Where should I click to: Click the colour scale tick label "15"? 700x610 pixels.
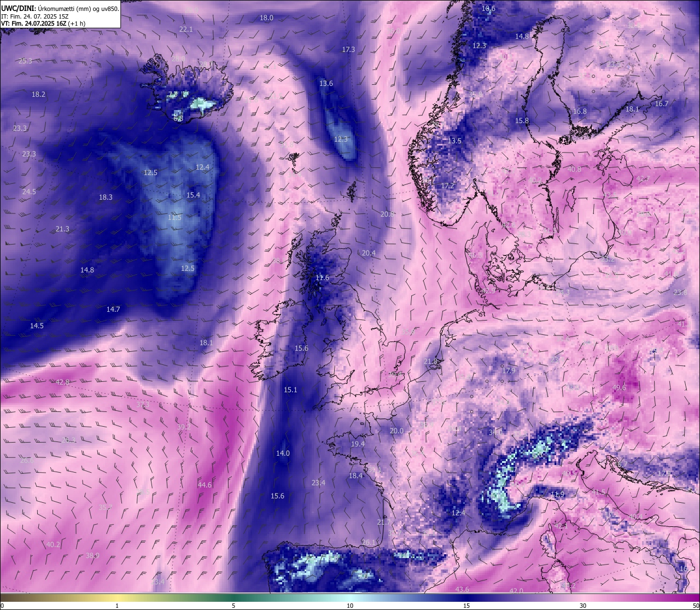point(466,606)
